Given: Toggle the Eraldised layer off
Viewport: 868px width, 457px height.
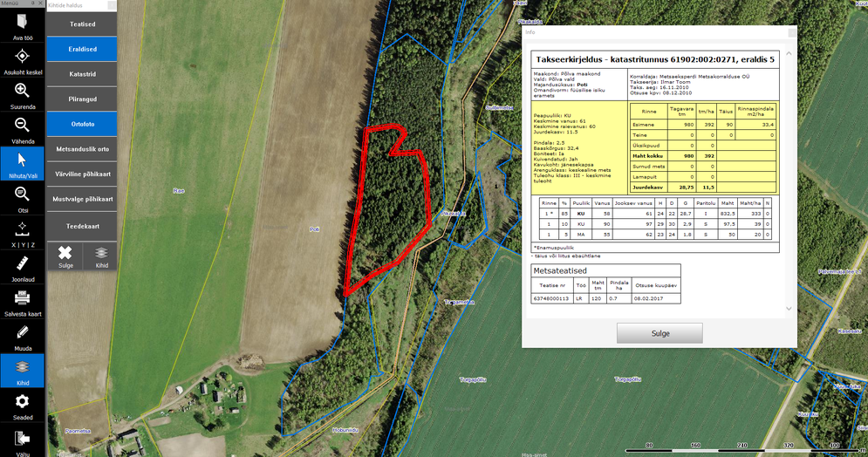Looking at the screenshot, I should pos(82,50).
